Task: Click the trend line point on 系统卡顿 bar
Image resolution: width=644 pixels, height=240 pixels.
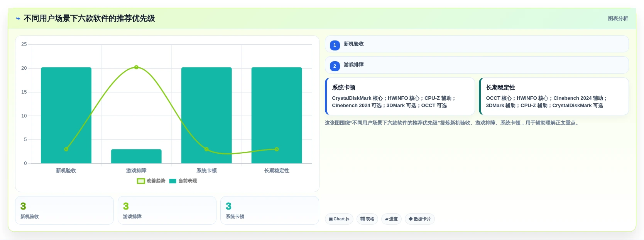Action: point(206,149)
